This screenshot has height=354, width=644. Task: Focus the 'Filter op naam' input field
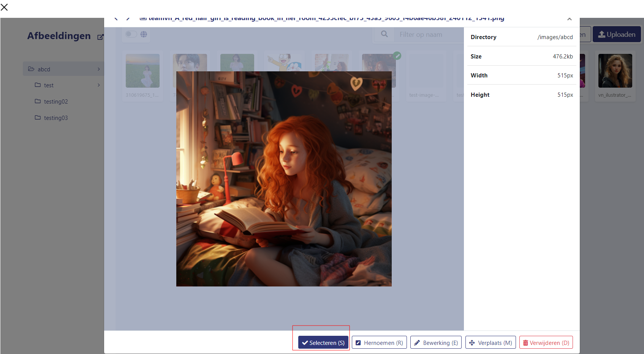coord(429,35)
